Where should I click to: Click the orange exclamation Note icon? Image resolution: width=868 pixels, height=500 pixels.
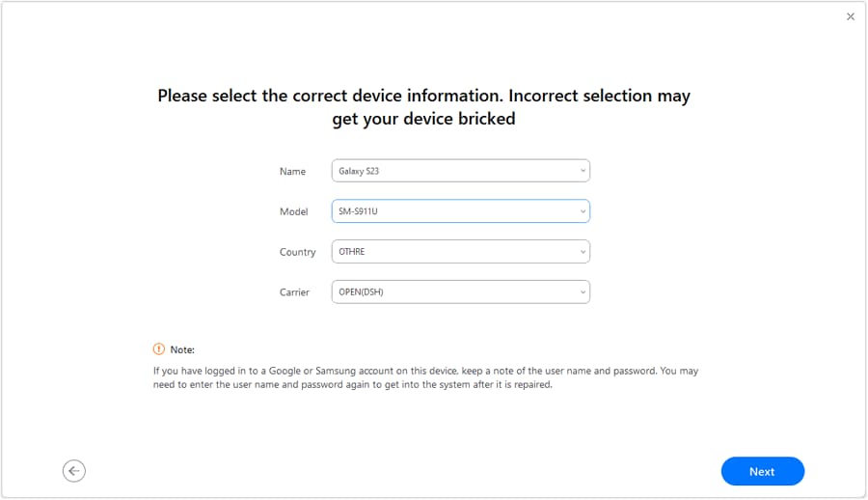(159, 349)
